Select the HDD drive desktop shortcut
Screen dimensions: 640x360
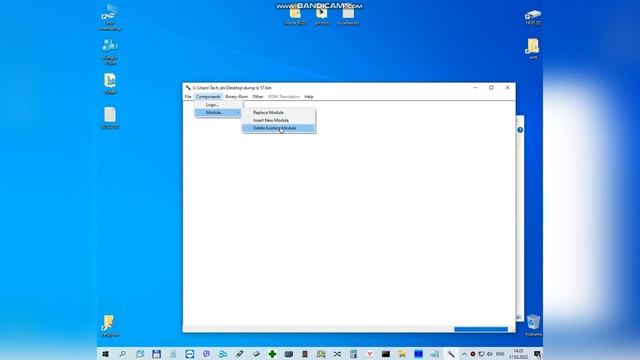[x=533, y=18]
